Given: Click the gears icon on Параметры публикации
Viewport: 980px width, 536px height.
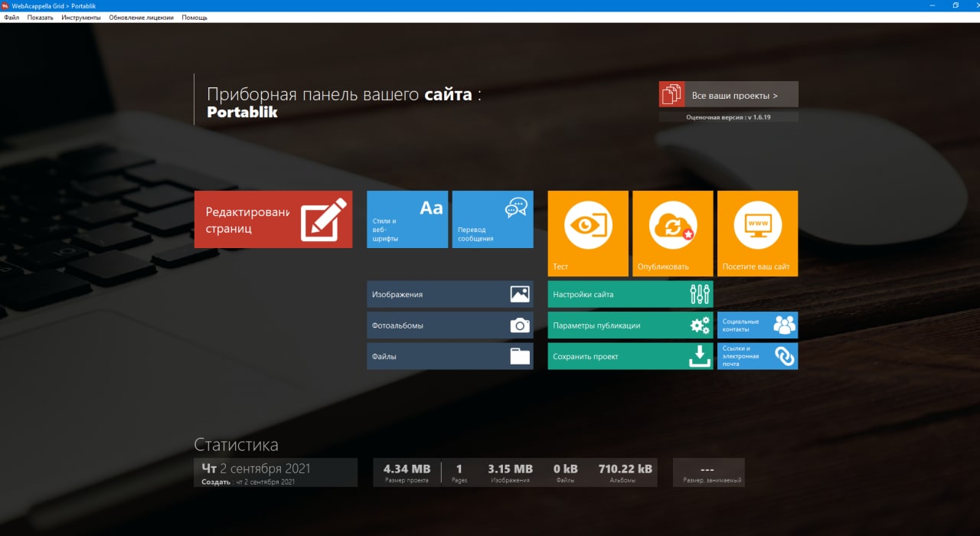Looking at the screenshot, I should tap(700, 325).
